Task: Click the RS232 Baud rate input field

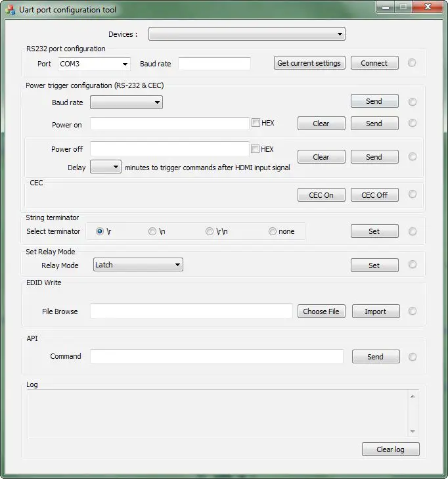Action: click(214, 64)
